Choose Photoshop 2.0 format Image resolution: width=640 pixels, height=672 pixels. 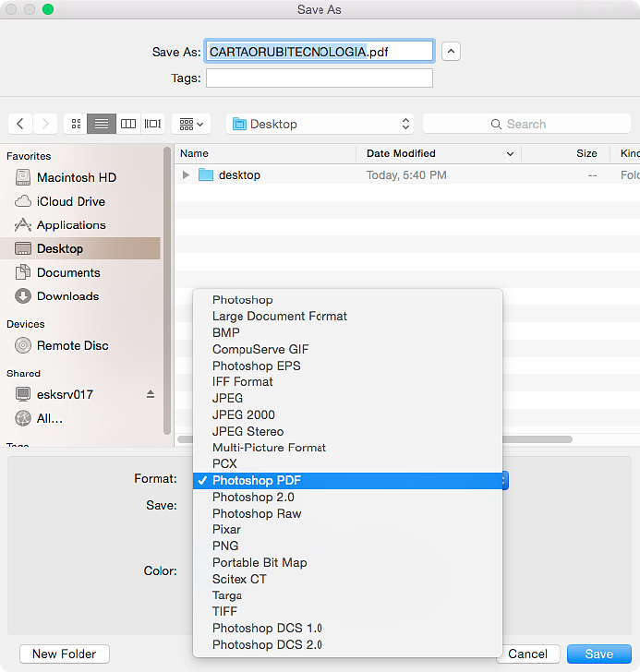[347, 498]
